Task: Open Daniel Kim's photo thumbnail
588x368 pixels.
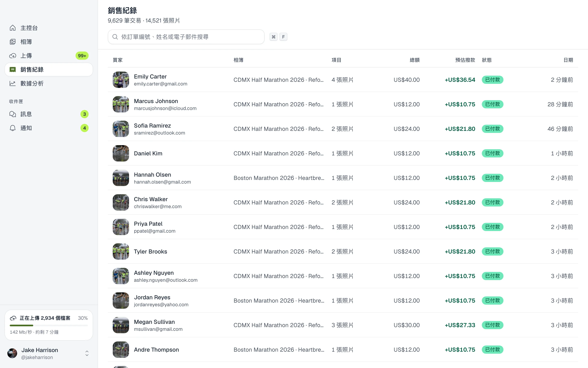Action: [x=121, y=153]
